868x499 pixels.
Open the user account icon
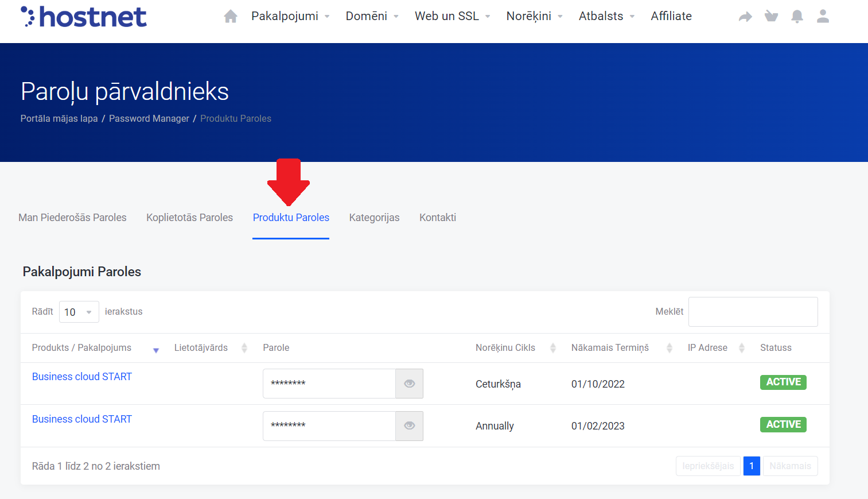[823, 17]
